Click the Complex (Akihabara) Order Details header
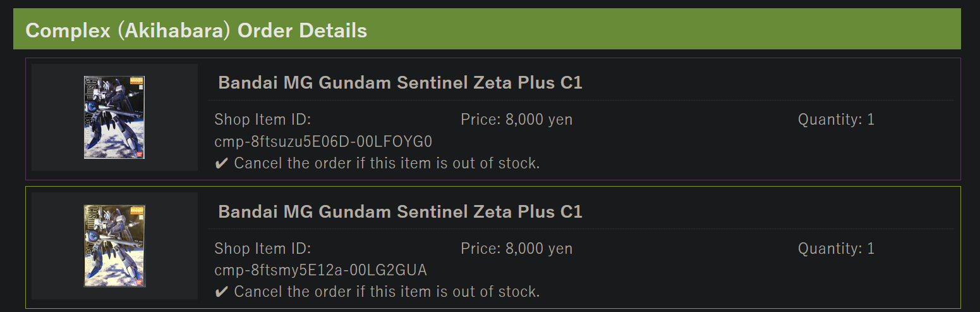The image size is (980, 312). pyautogui.click(x=196, y=30)
